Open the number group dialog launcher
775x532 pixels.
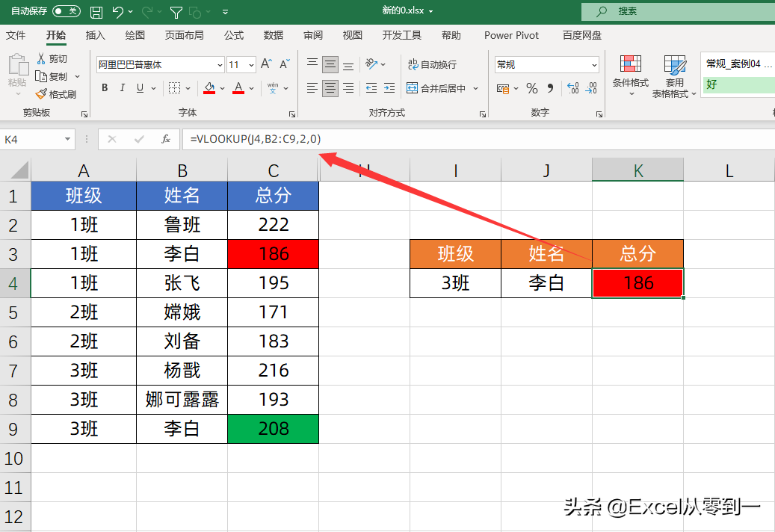[599, 114]
